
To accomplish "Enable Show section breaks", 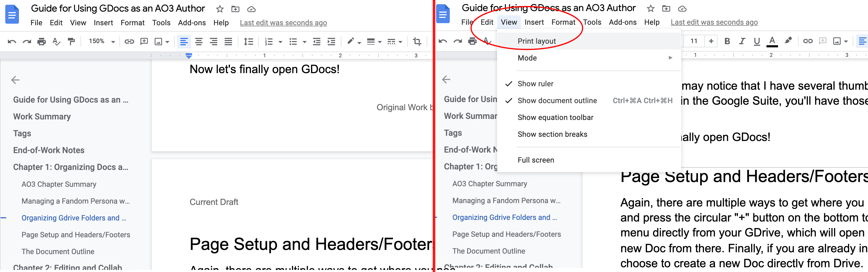I will coord(553,134).
